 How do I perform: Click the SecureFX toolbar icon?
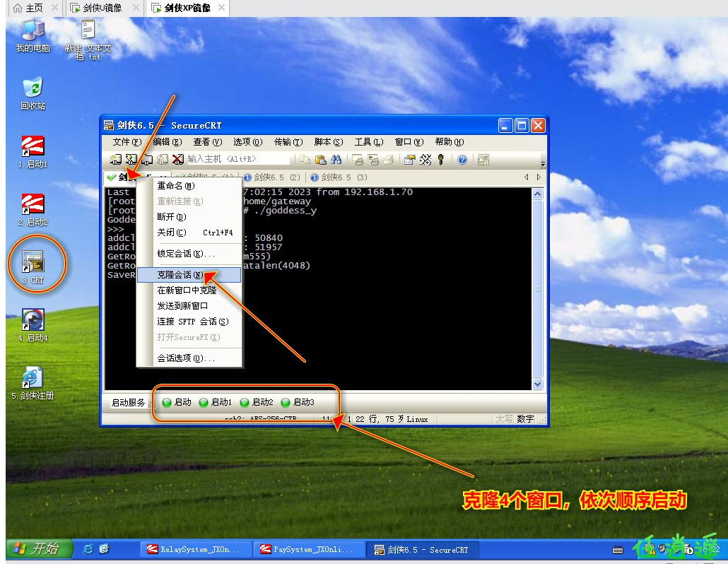(x=483, y=160)
